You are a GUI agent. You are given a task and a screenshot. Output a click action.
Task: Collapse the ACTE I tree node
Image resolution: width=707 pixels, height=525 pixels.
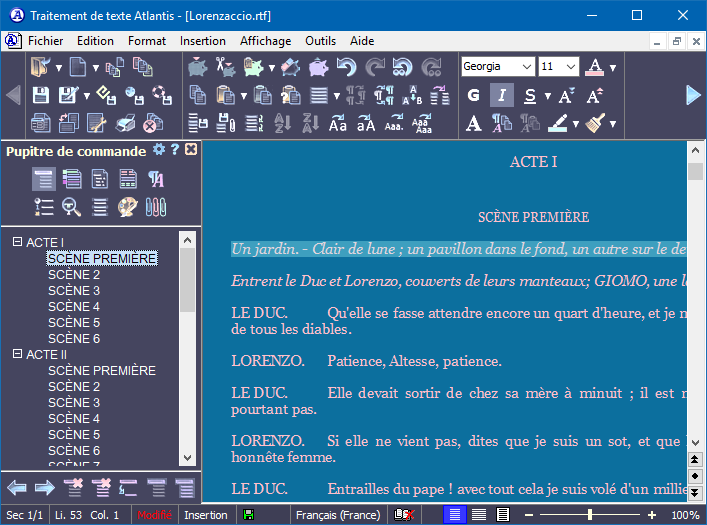click(17, 242)
